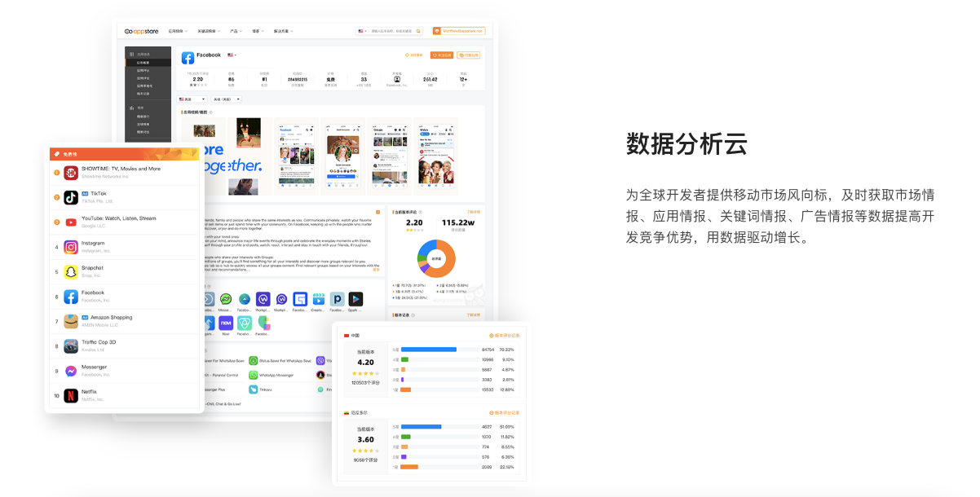Image resolution: width=980 pixels, height=497 pixels.
Task: Select Instagram icon in ranking list
Action: 71,247
